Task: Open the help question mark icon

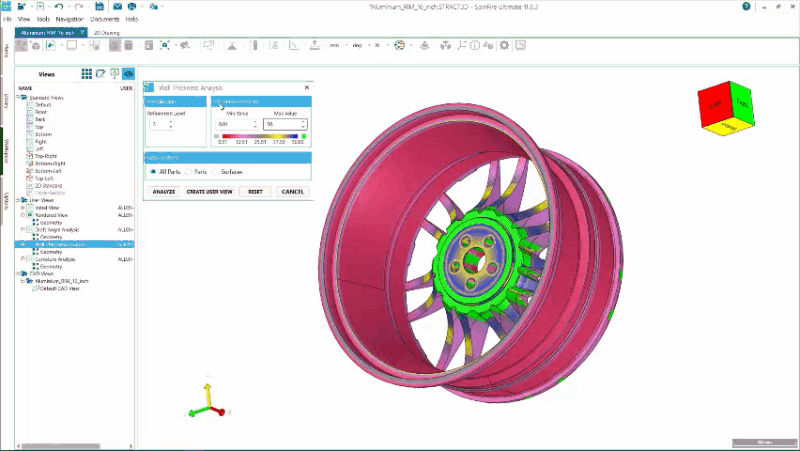Action: coord(747,6)
